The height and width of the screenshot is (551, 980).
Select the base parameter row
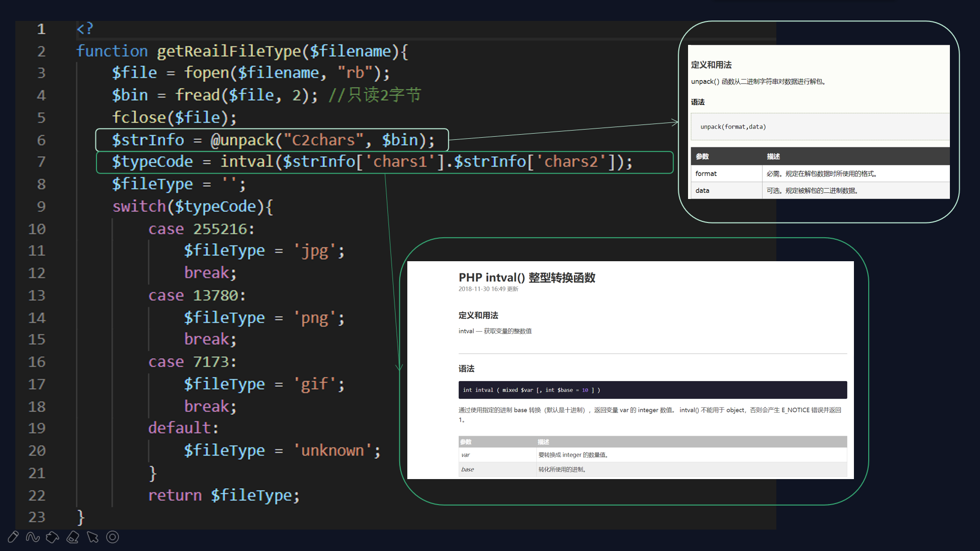652,469
